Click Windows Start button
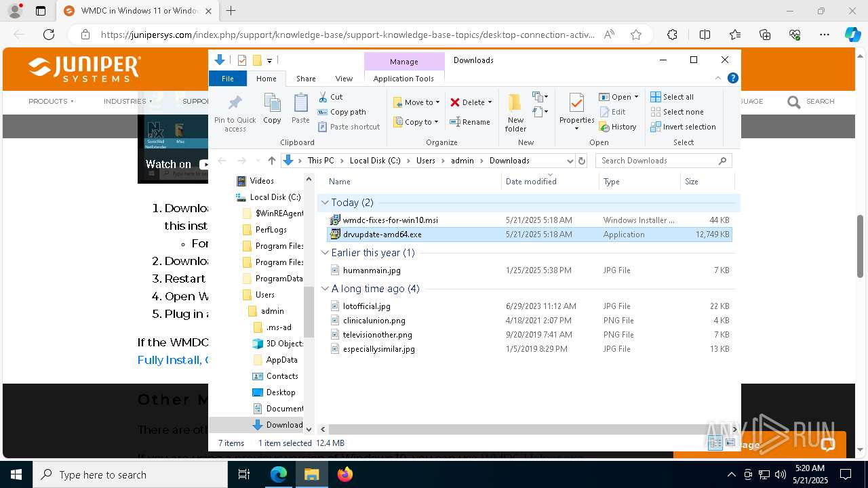 point(16,474)
